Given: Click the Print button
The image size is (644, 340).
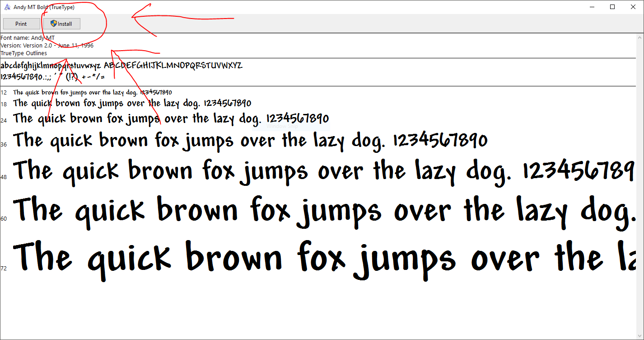Looking at the screenshot, I should (21, 24).
